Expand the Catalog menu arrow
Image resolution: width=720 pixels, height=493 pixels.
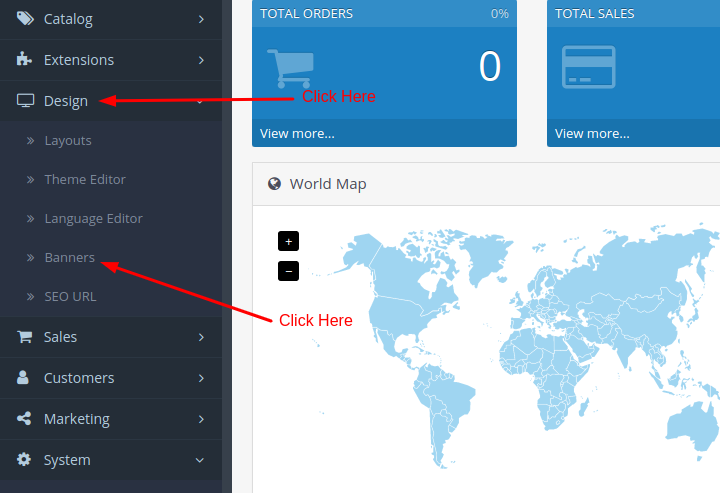pyautogui.click(x=201, y=19)
